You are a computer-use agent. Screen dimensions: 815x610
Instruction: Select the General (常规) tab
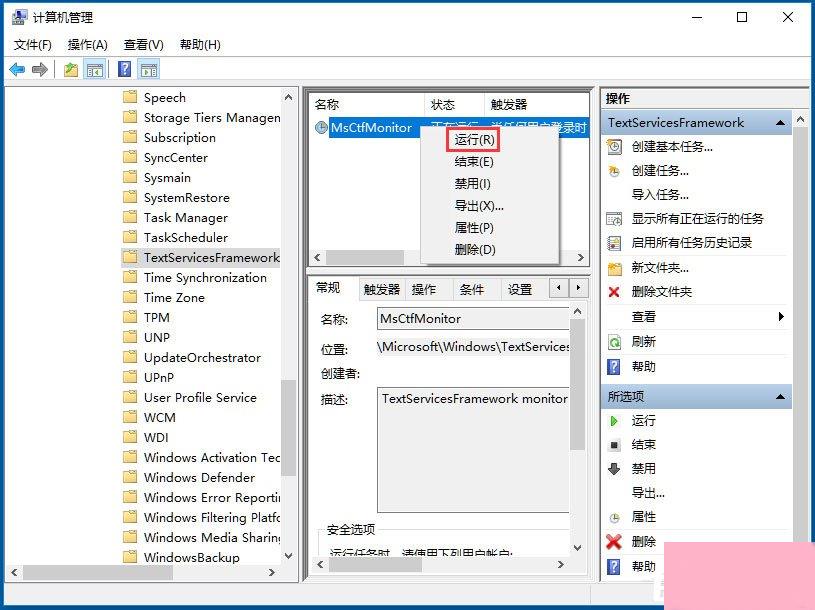[328, 288]
